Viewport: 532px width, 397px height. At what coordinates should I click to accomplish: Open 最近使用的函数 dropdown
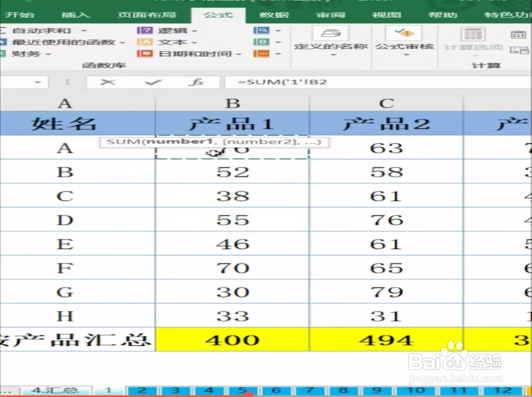tap(123, 43)
